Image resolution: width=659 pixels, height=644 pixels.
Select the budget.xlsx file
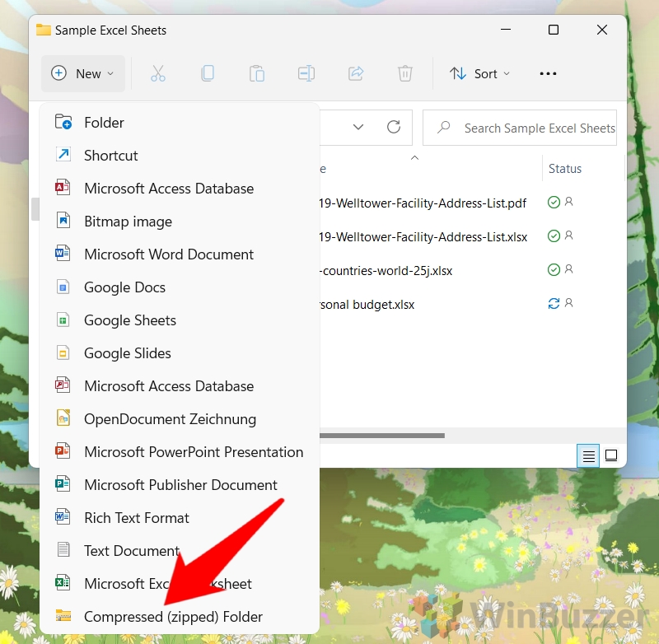pos(367,305)
